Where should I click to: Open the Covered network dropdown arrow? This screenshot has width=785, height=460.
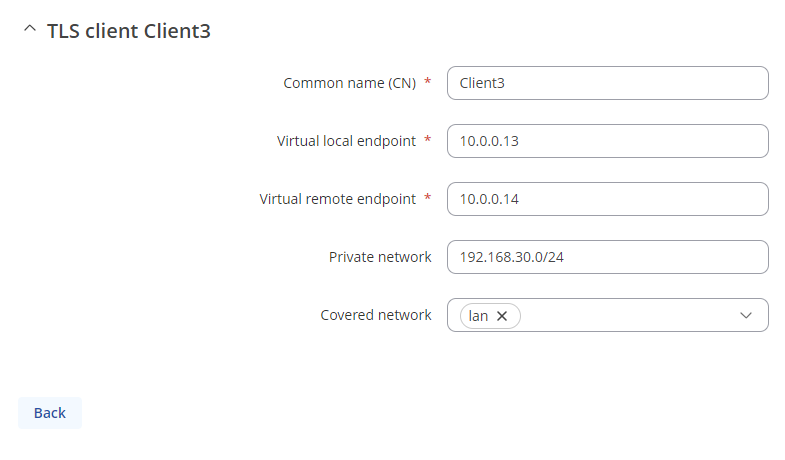(746, 316)
